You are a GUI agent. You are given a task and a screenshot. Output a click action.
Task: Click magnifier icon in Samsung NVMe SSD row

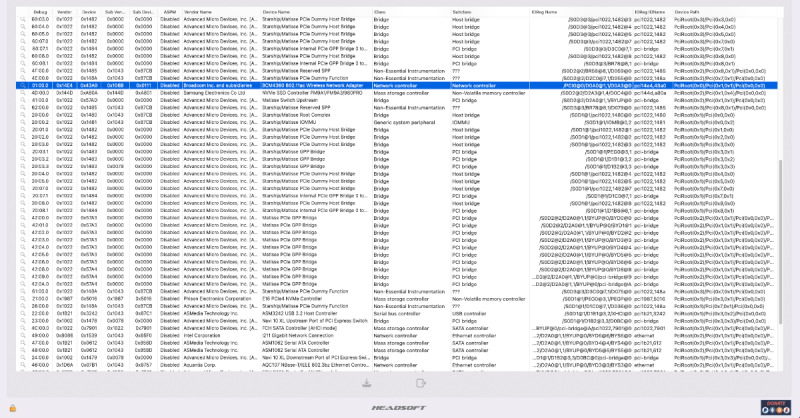pyautogui.click(x=23, y=93)
